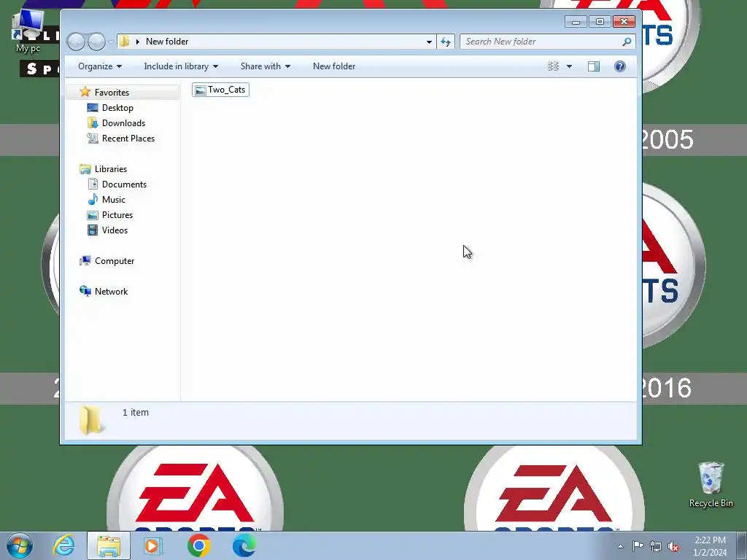Screen dimensions: 747x560
Task: Select Desktop label in Favorites
Action: click(x=117, y=108)
